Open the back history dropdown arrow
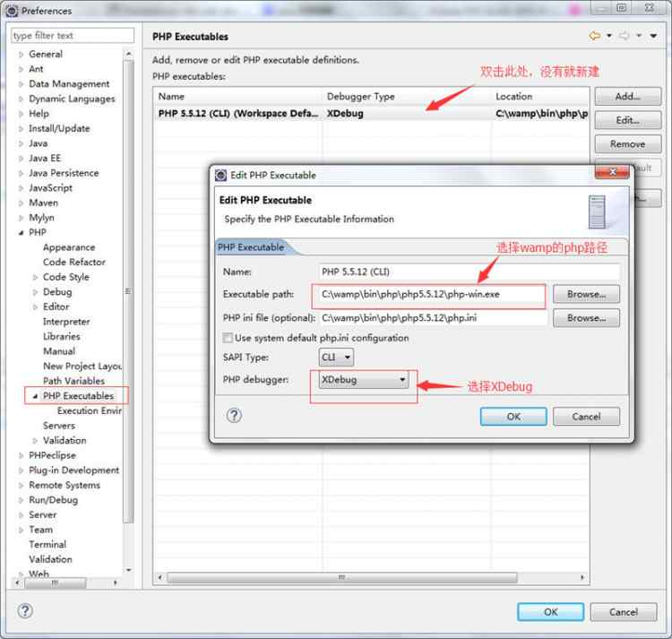The width and height of the screenshot is (672, 639). click(609, 36)
